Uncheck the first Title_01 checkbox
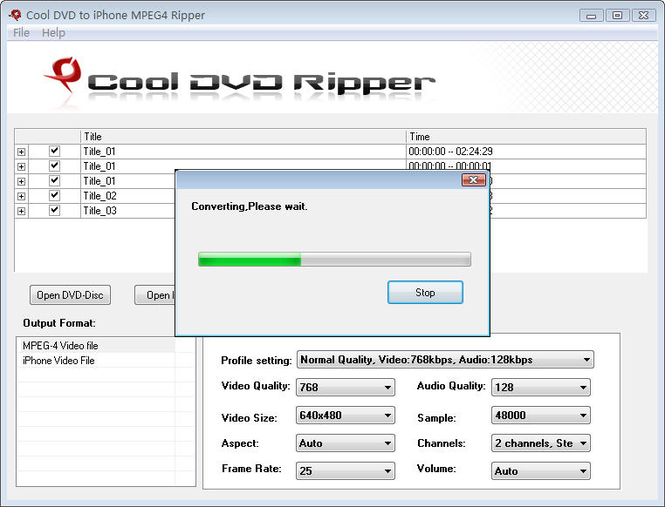Image resolution: width=665 pixels, height=507 pixels. (x=54, y=151)
